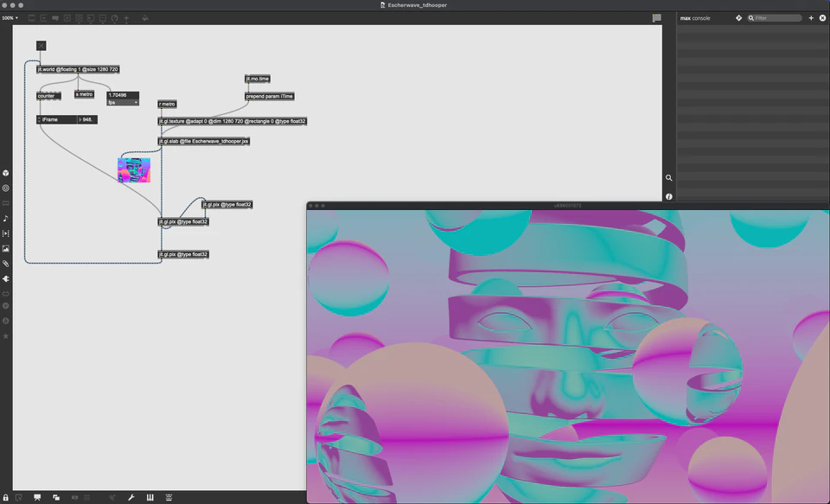830x504 pixels.
Task: Click the Escherwave_tdhooper window title
Action: pos(418,5)
